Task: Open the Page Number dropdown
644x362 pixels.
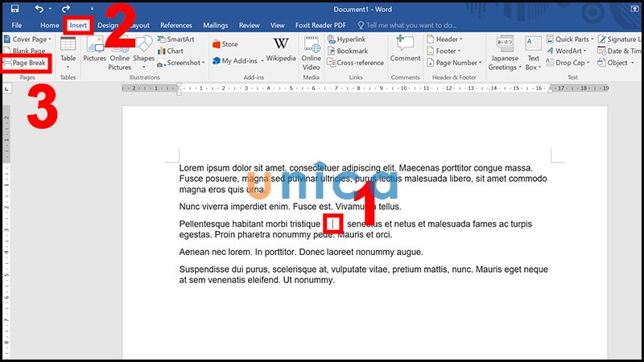Action: [454, 63]
